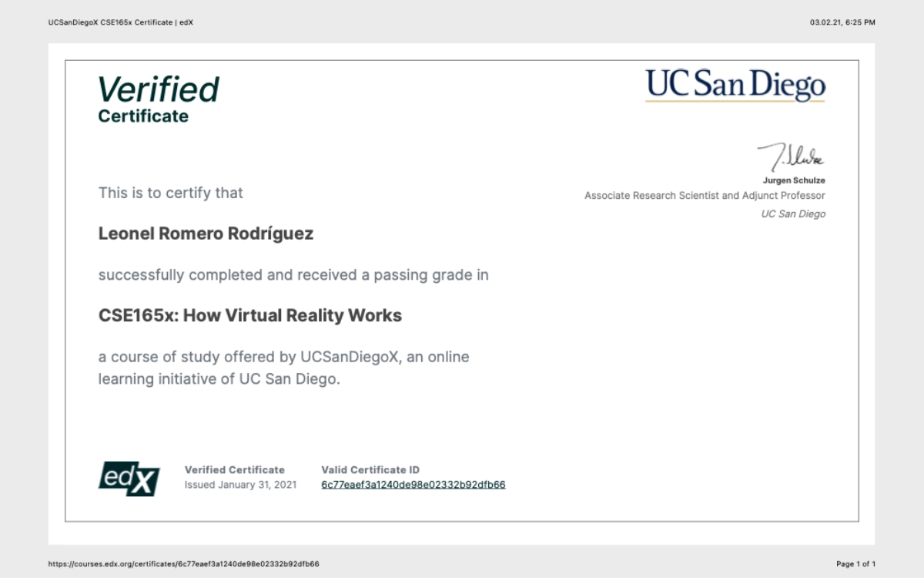
Task: Click the 'Jurgen Schulze' printed name
Action: 794,180
